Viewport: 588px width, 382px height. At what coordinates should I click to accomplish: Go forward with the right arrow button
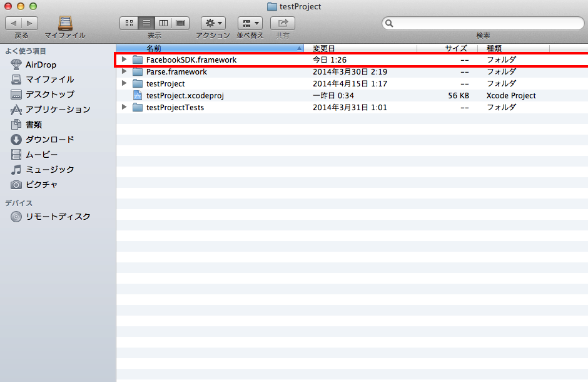tap(29, 23)
